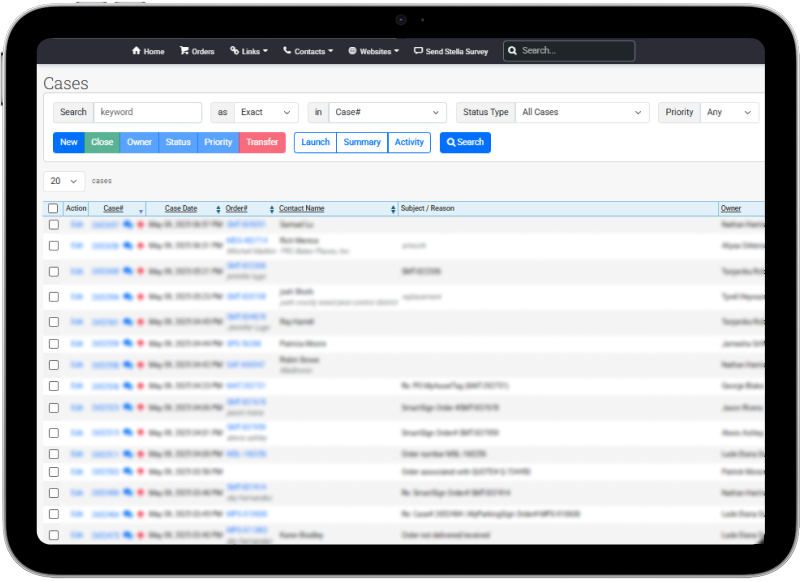This screenshot has width=800, height=582.
Task: Click the red priority icon in first case row
Action: pyautogui.click(x=140, y=225)
